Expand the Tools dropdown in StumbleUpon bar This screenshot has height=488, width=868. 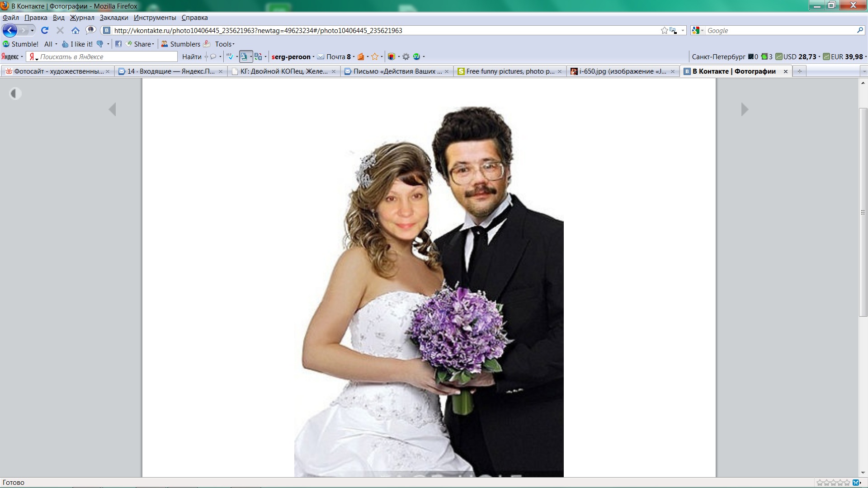point(225,44)
